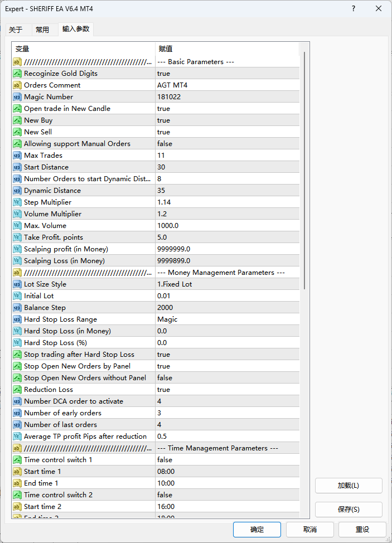Click the Reduction Loss boolean icon
Image resolution: width=392 pixels, height=543 pixels.
click(x=17, y=390)
